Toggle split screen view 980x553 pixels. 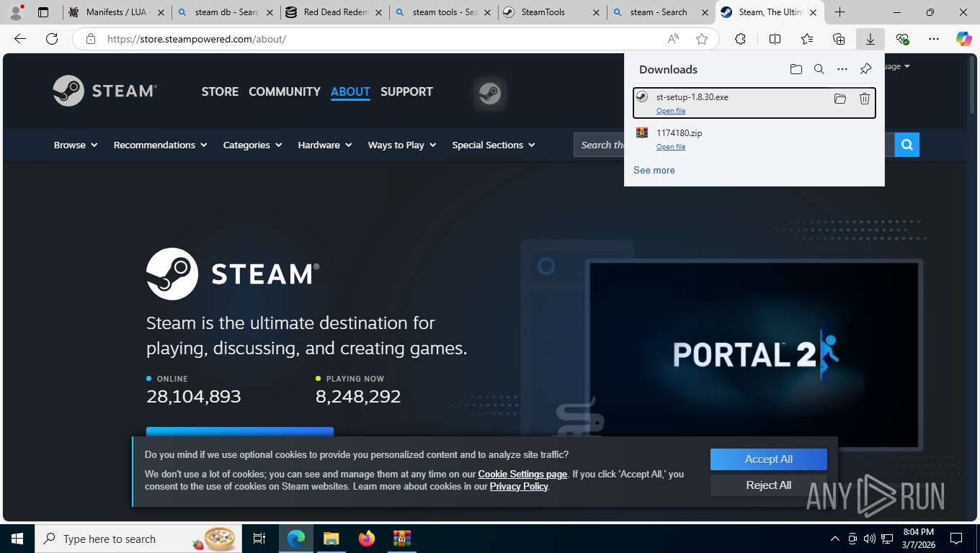[775, 39]
